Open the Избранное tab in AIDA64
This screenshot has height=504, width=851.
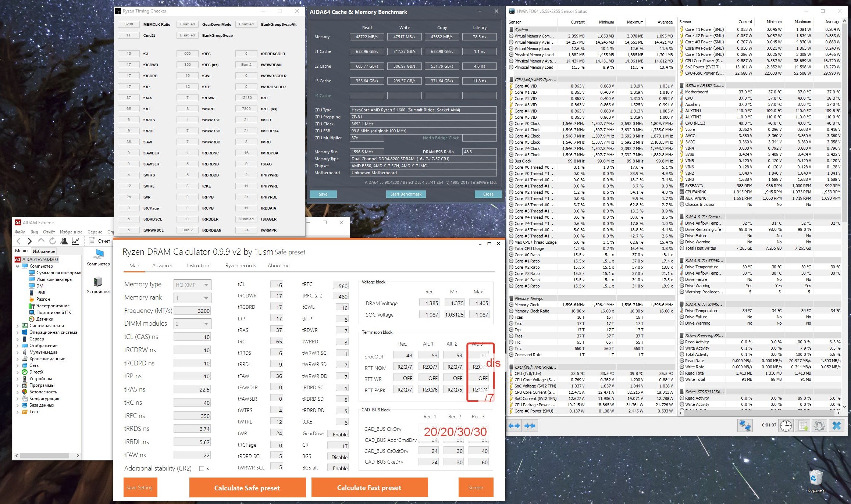coord(44,251)
